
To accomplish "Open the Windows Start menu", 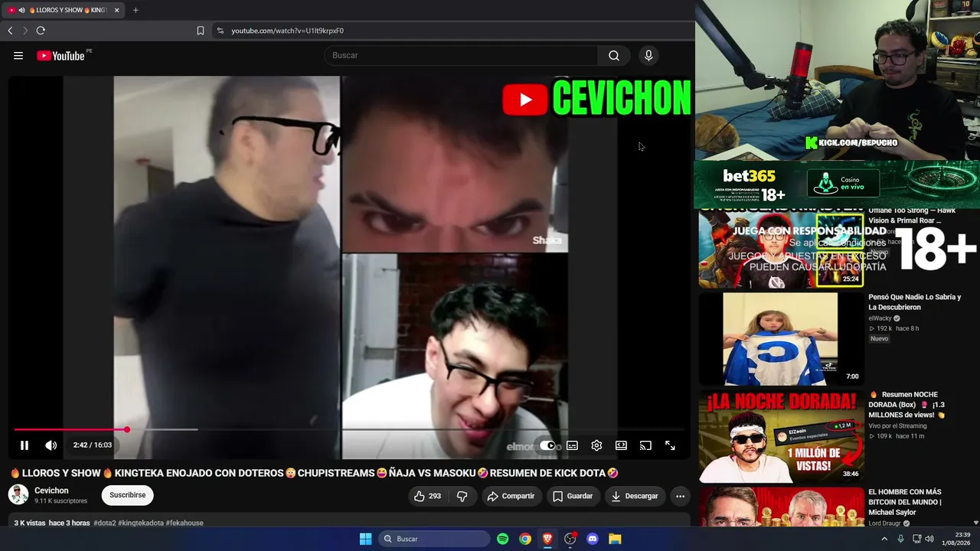I will click(x=366, y=539).
